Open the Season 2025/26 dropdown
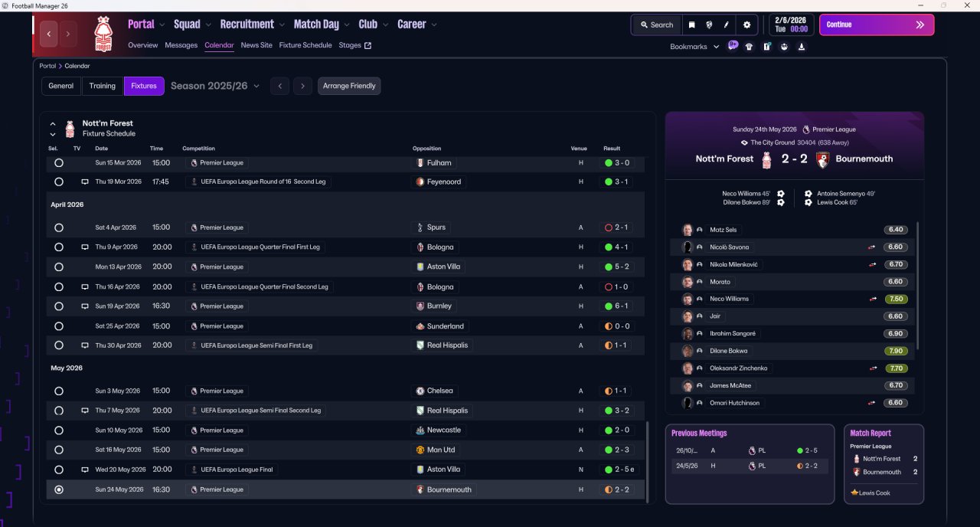Image resolution: width=980 pixels, height=527 pixels. click(215, 86)
